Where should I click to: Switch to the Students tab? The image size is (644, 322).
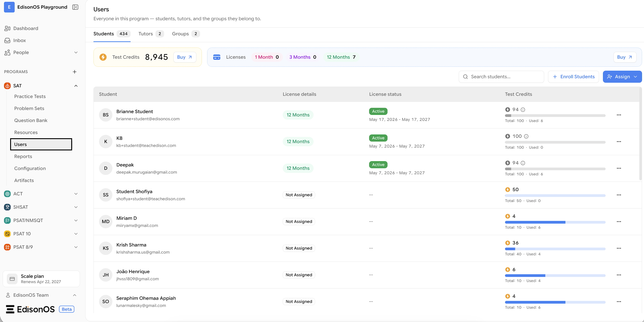[x=112, y=34]
